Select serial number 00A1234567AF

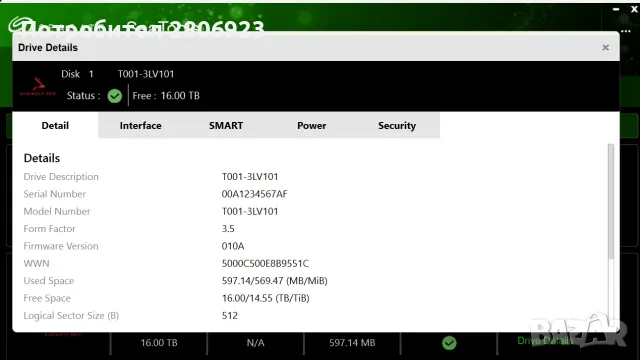tap(254, 194)
